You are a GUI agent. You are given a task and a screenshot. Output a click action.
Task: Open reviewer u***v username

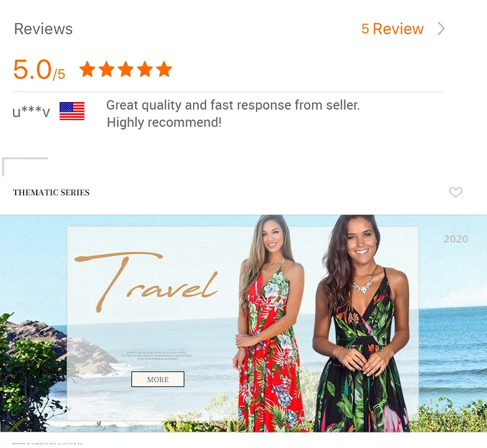tap(31, 111)
